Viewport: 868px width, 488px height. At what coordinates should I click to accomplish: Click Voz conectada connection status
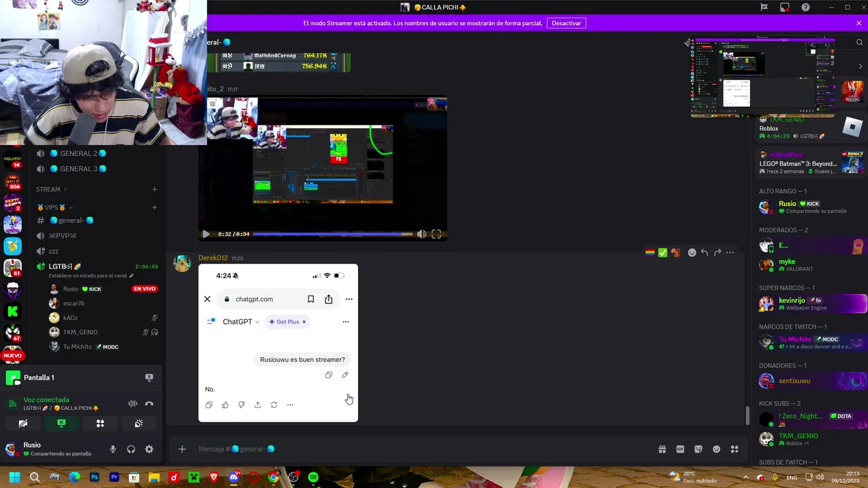pos(46,400)
